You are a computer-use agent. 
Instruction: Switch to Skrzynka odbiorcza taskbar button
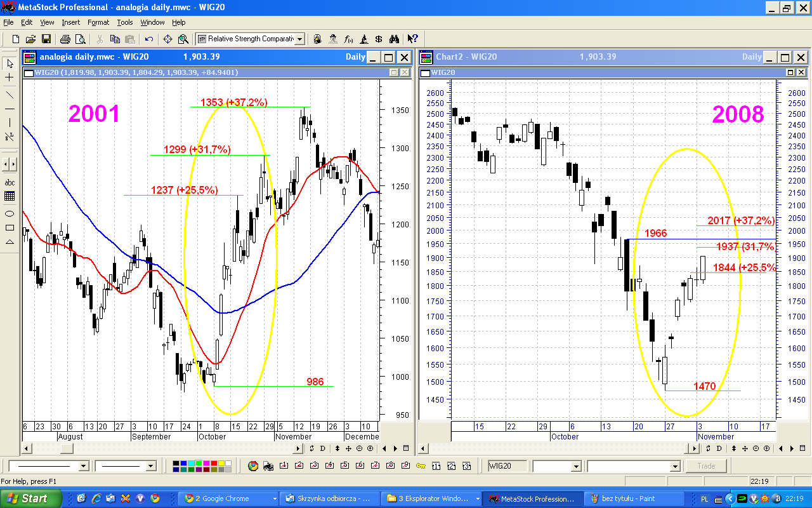coord(331,498)
